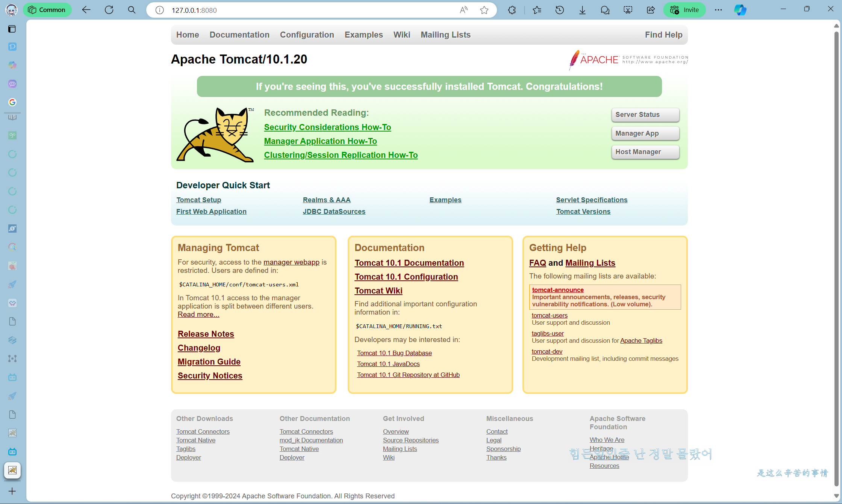Open Manager Application How-To link
The height and width of the screenshot is (504, 842).
320,141
